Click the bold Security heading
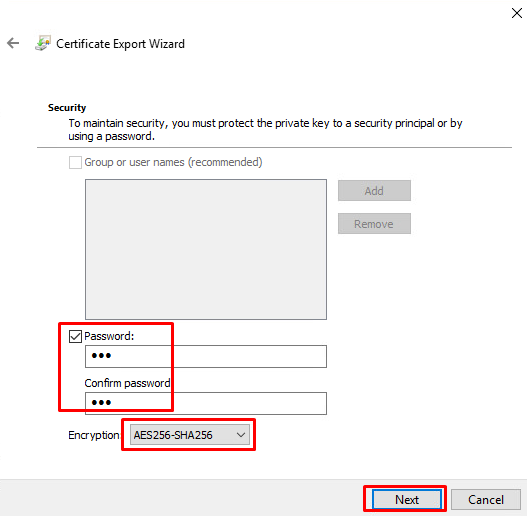This screenshot has height=516, width=527. [67, 108]
